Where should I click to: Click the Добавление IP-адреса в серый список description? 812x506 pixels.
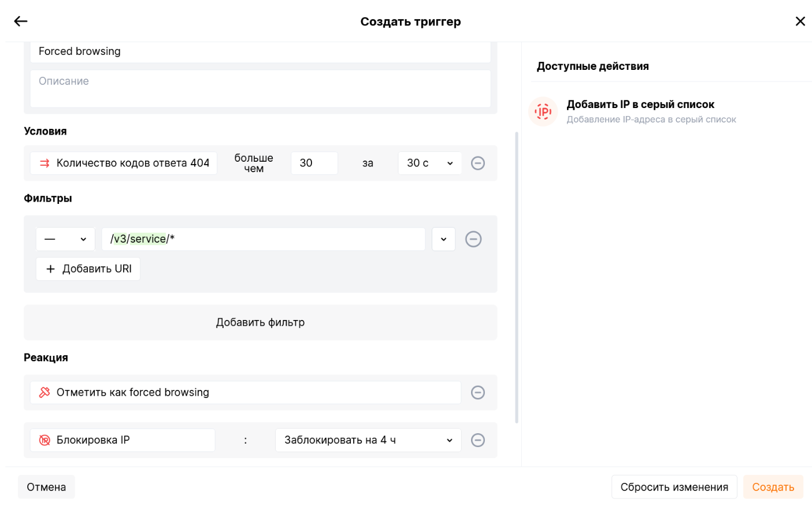651,120
